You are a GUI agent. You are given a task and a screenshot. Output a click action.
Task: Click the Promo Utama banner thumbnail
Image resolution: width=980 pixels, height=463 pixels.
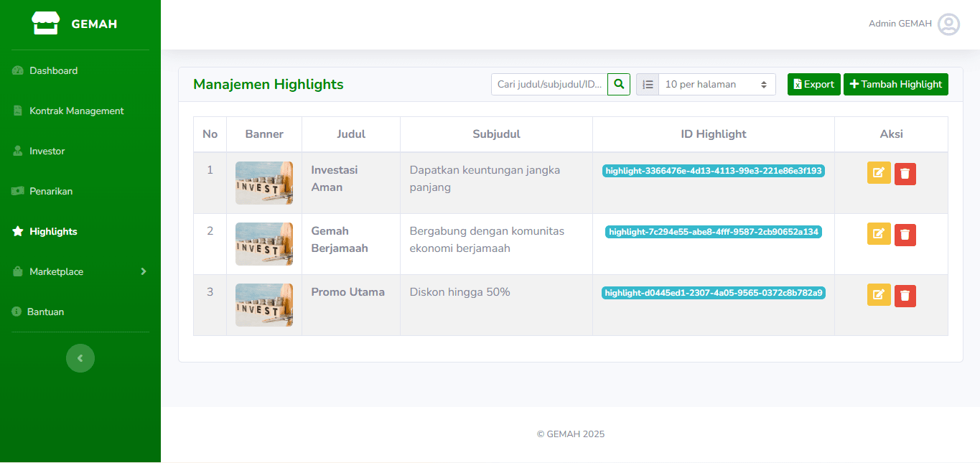point(263,305)
